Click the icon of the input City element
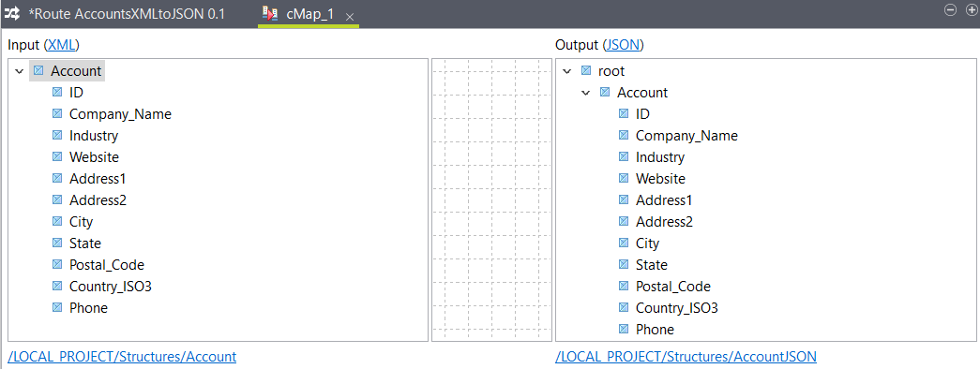Viewport: 980px width, 369px height. pos(57,221)
